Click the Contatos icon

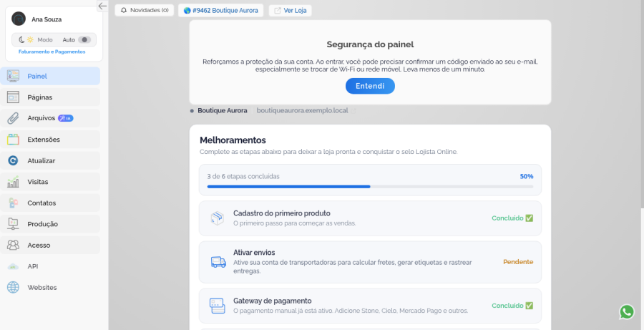[13, 203]
